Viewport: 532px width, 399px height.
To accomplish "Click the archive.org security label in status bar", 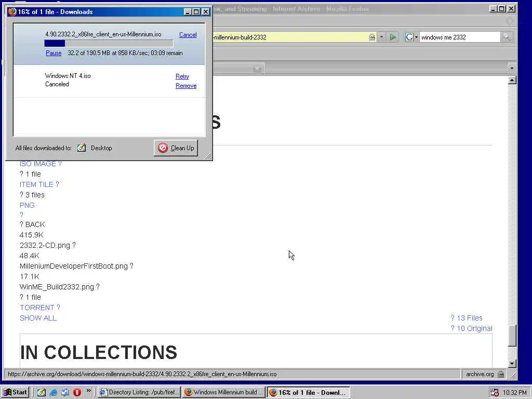I will click(480, 374).
